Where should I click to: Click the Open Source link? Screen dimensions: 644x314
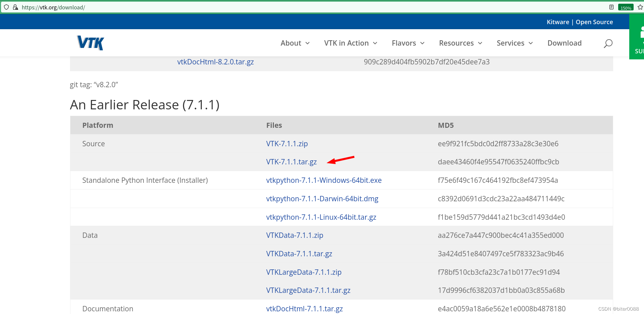pos(594,22)
